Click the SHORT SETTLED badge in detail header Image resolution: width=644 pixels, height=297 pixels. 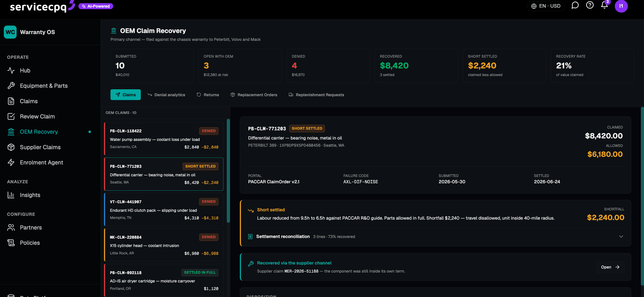click(307, 128)
